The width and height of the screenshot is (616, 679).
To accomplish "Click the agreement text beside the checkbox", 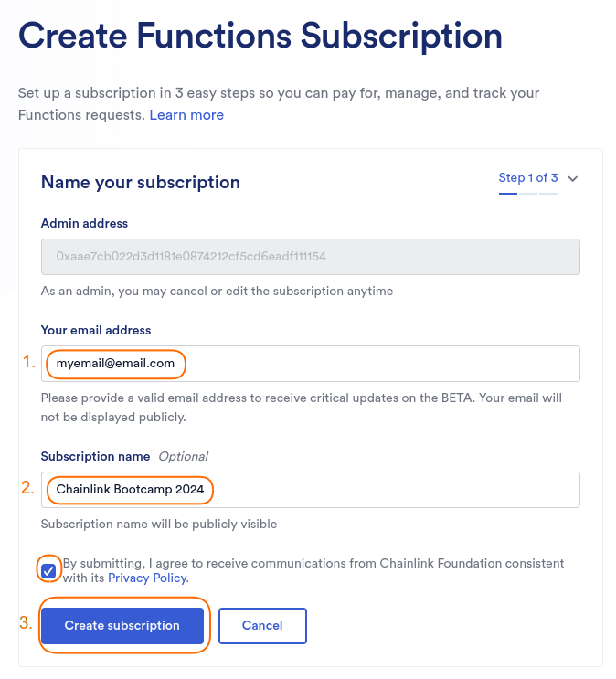I will point(313,571).
